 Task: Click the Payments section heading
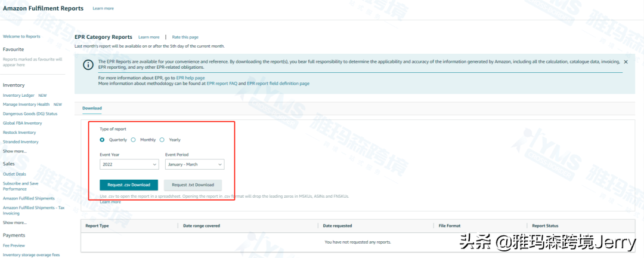(x=14, y=235)
